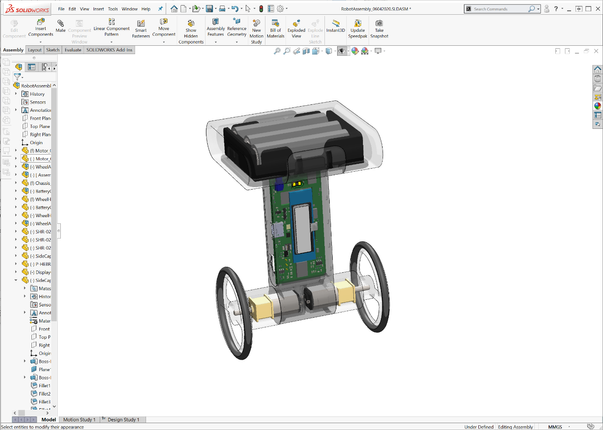This screenshot has width=603, height=430.
Task: Create New Motion Study
Action: pos(257,32)
